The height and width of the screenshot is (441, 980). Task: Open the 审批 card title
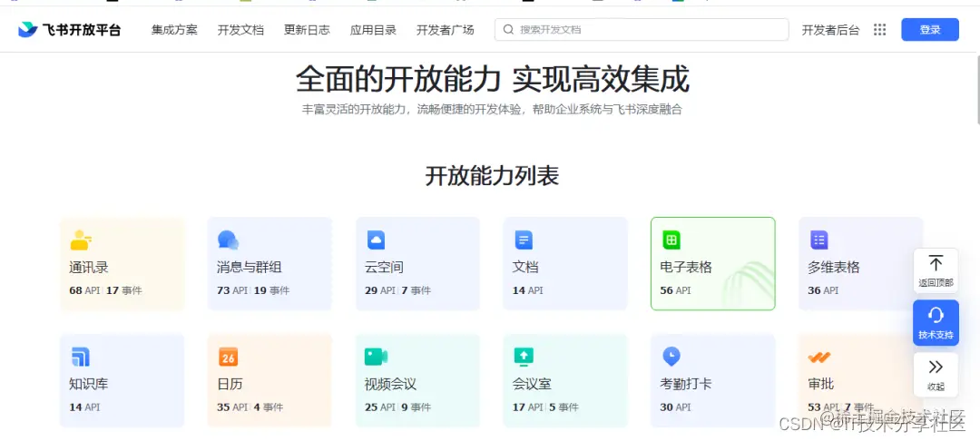point(820,384)
